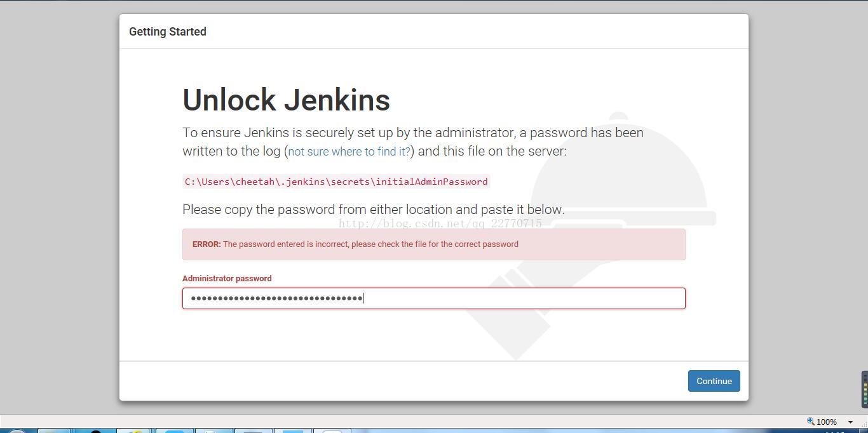Click the "Please copy the password" instruction text

(374, 210)
